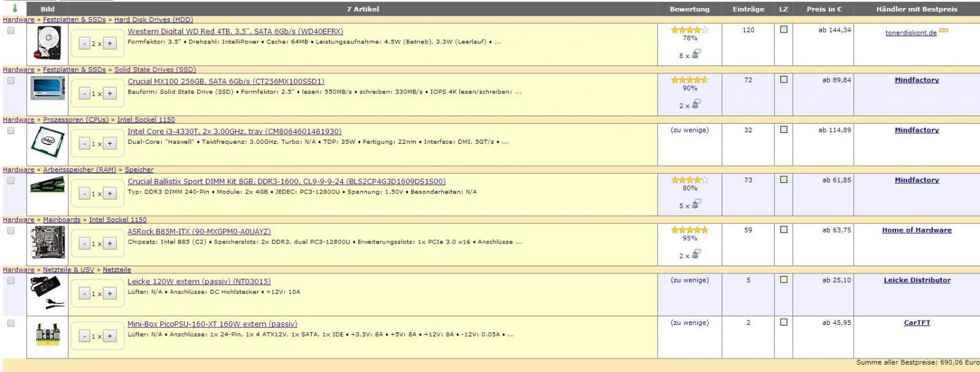This screenshot has width=980, height=372.
Task: Toggle the LZ checkbox for Crucial MX100
Action: [783, 80]
